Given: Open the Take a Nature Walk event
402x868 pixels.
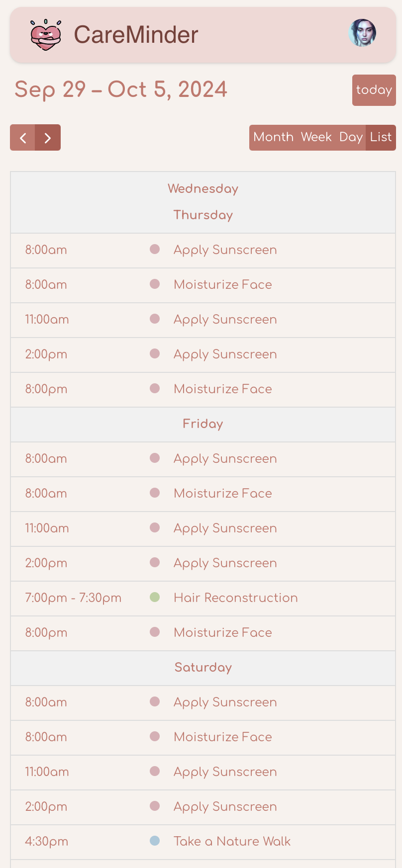Looking at the screenshot, I should (232, 841).
